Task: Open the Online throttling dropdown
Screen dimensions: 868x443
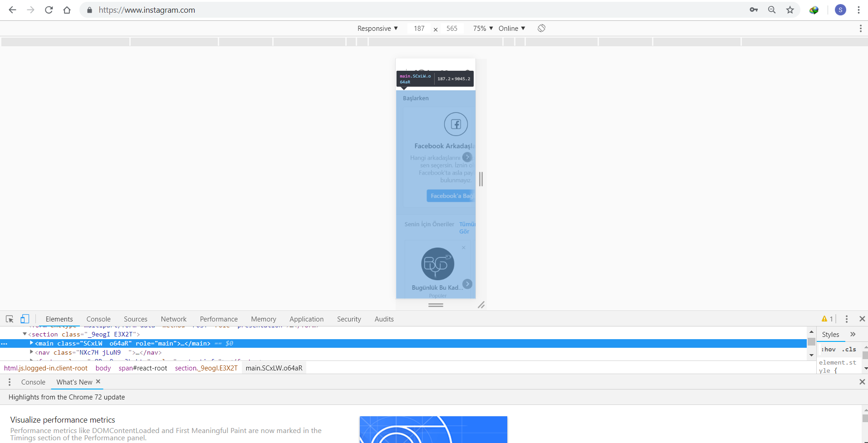Action: (x=512, y=28)
